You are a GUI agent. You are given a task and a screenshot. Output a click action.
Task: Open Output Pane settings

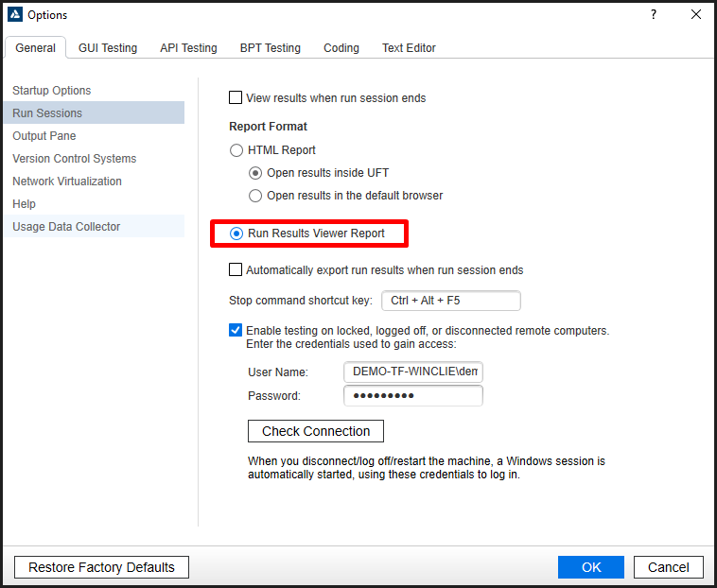tap(44, 136)
